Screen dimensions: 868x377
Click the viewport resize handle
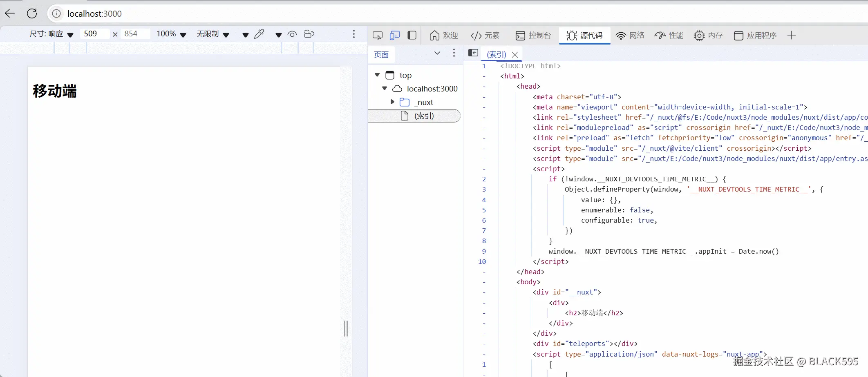tap(346, 328)
